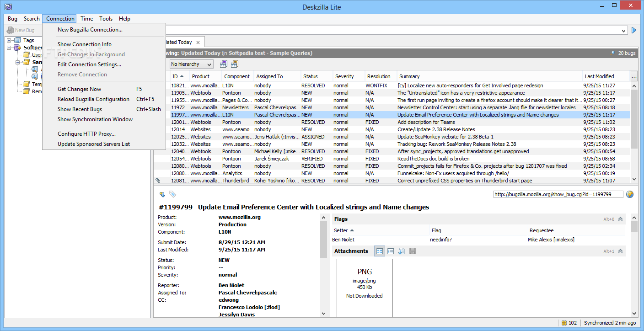This screenshot has height=331, width=644.
Task: Switch attachments to thumbnail view
Action: point(380,251)
